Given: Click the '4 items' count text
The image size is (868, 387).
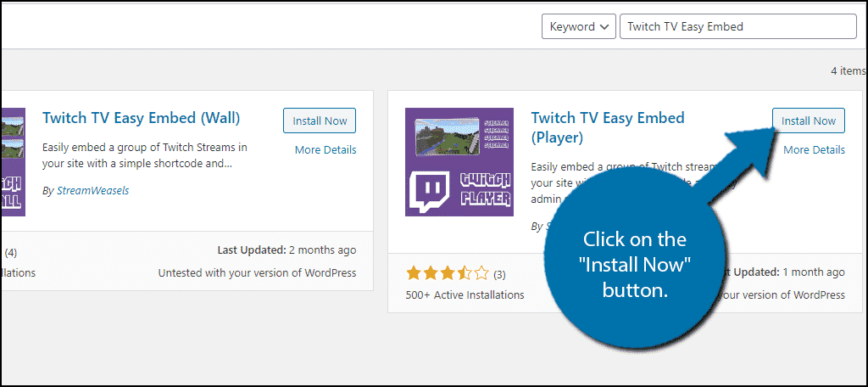Looking at the screenshot, I should tap(848, 71).
